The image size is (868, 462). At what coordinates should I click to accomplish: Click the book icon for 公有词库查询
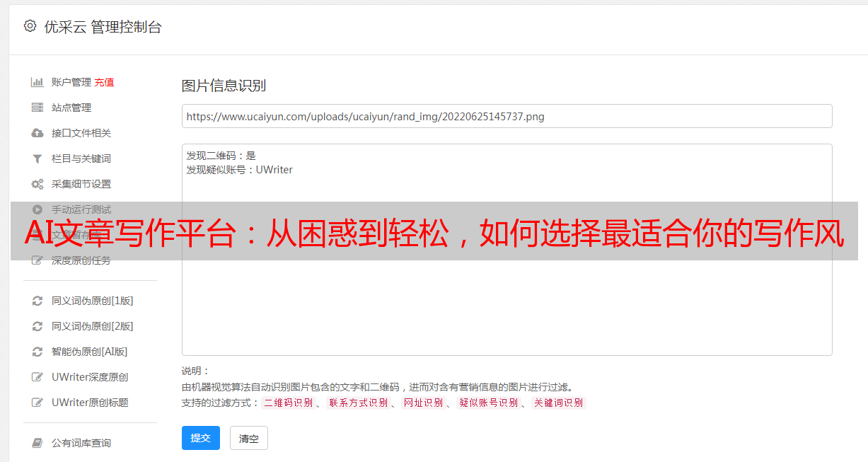(37, 443)
